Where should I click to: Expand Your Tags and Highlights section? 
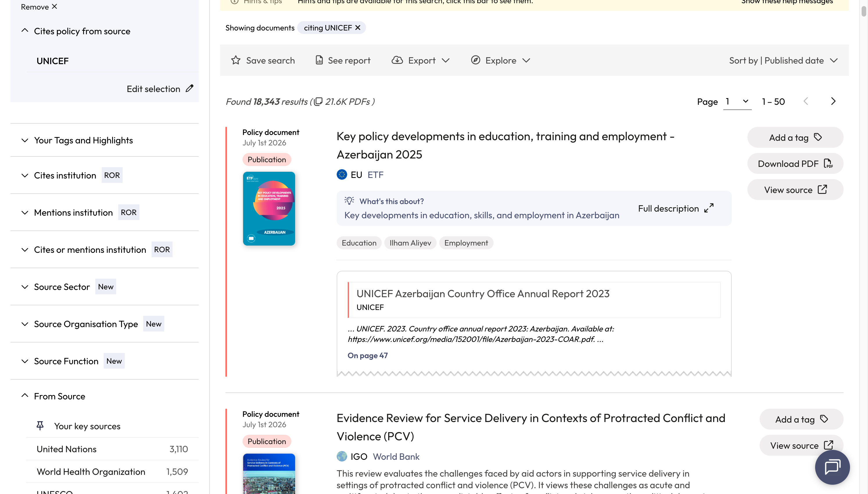25,140
